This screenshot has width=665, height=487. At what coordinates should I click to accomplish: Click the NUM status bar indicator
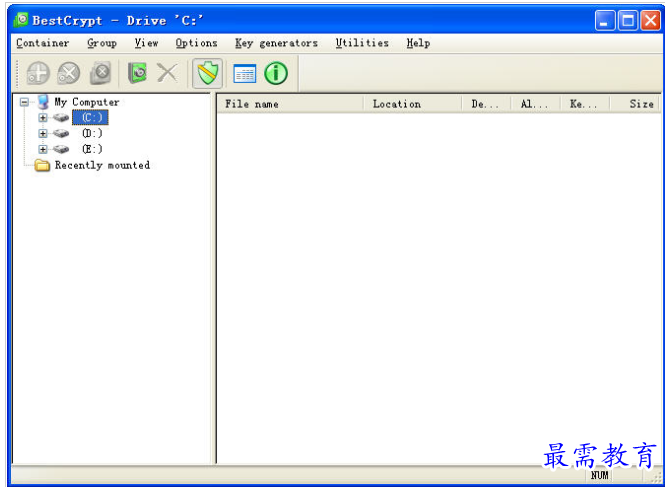599,476
